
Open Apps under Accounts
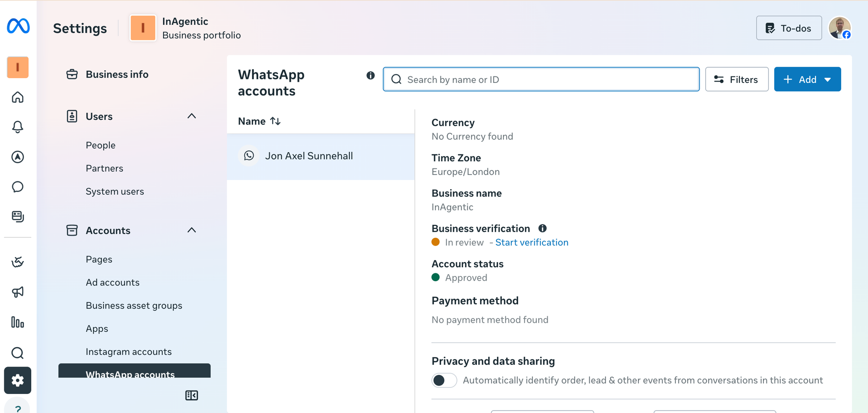(97, 329)
